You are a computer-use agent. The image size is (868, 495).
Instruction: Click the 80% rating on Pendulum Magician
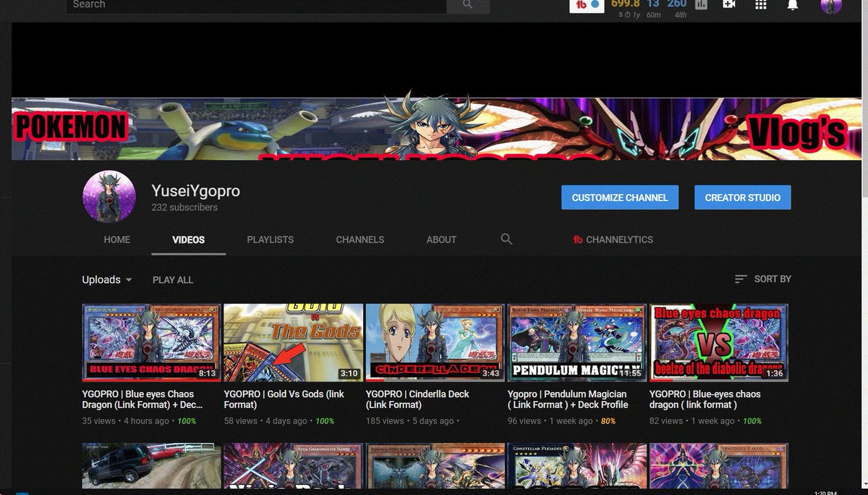tap(608, 421)
